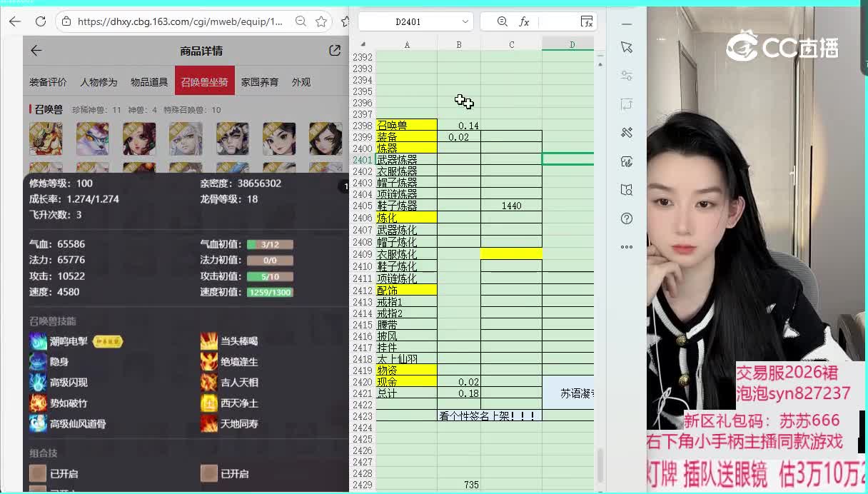Share the 商品详情 page
868x494 pixels.
point(335,51)
